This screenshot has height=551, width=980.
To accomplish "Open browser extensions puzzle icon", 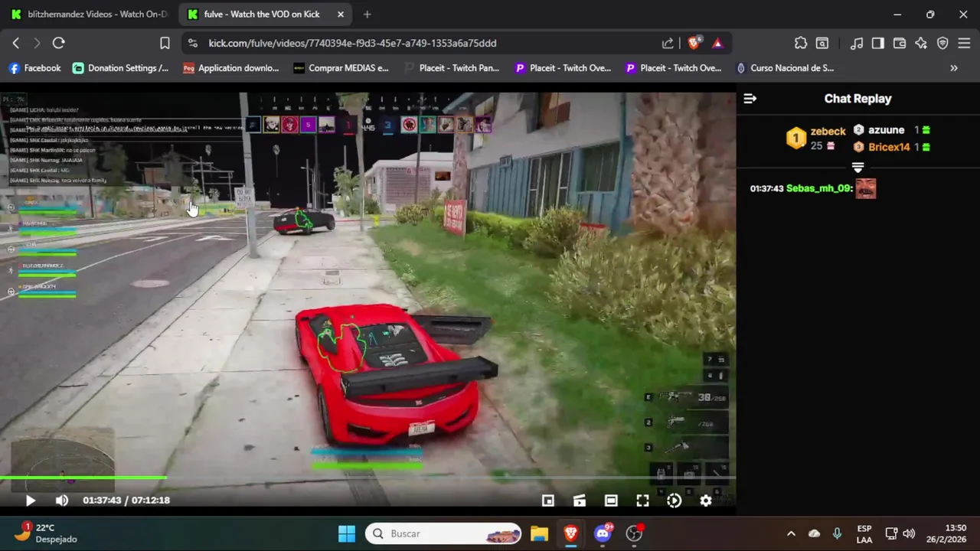I will pos(801,44).
